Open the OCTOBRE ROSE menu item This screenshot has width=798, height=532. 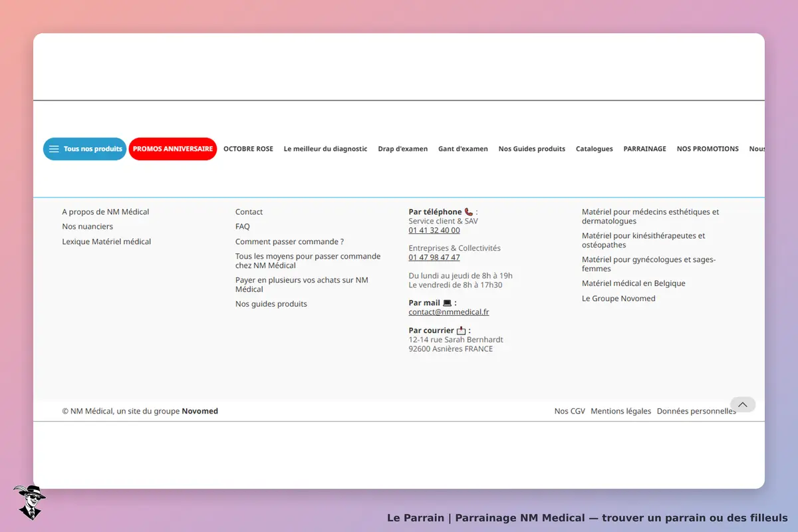(248, 149)
